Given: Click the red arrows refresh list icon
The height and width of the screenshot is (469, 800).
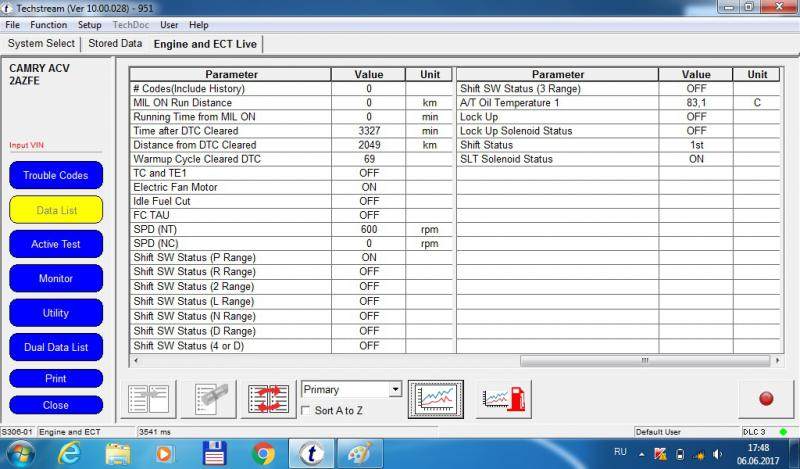Looking at the screenshot, I should pos(269,398).
